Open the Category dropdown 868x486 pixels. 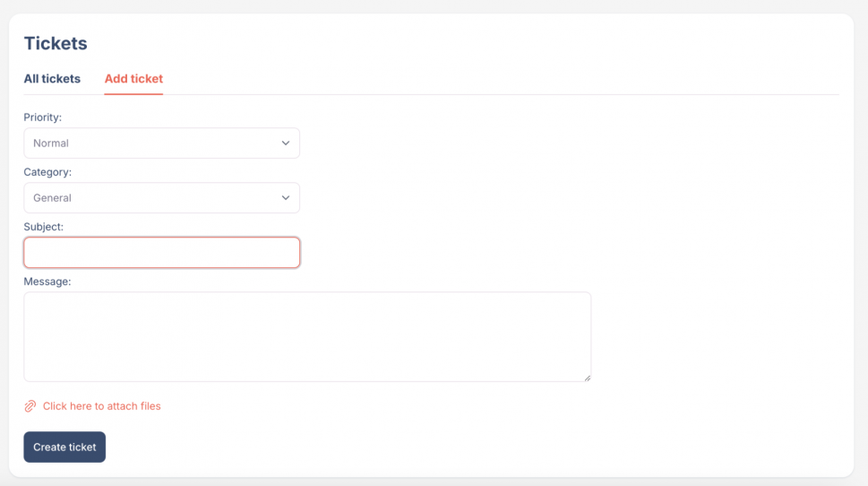(161, 198)
